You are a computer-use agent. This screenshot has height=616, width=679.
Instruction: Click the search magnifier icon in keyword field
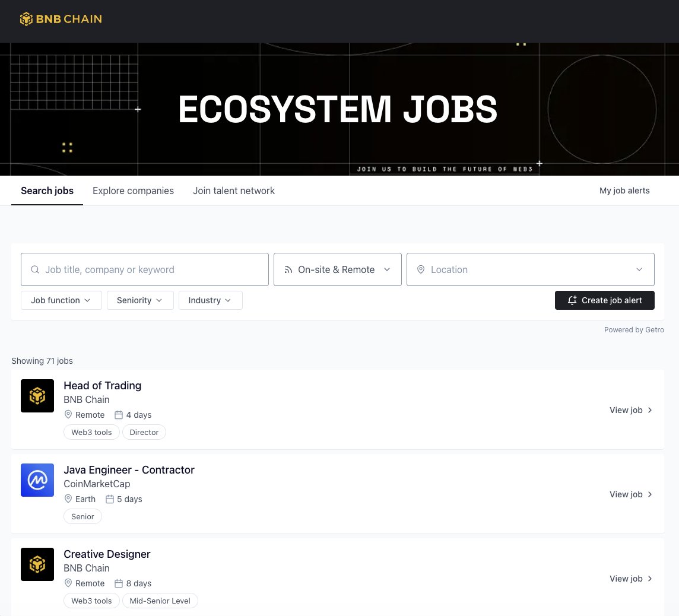point(35,269)
